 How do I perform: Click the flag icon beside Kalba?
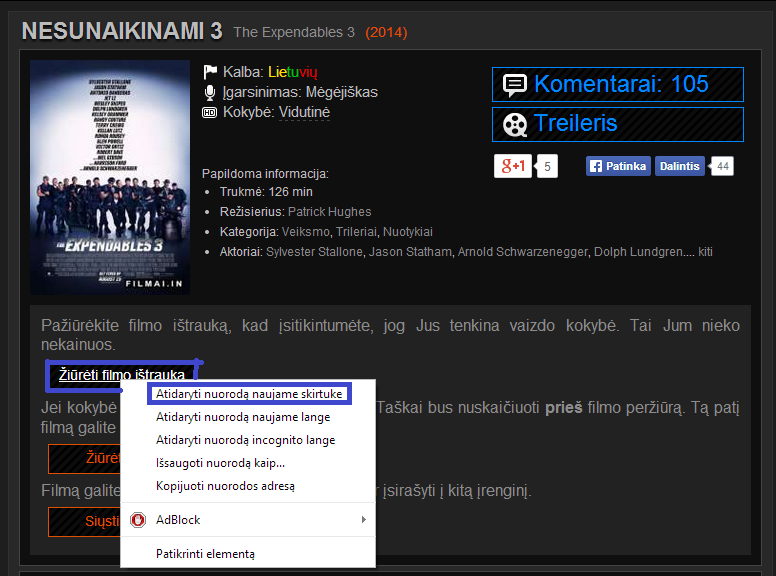pos(210,72)
